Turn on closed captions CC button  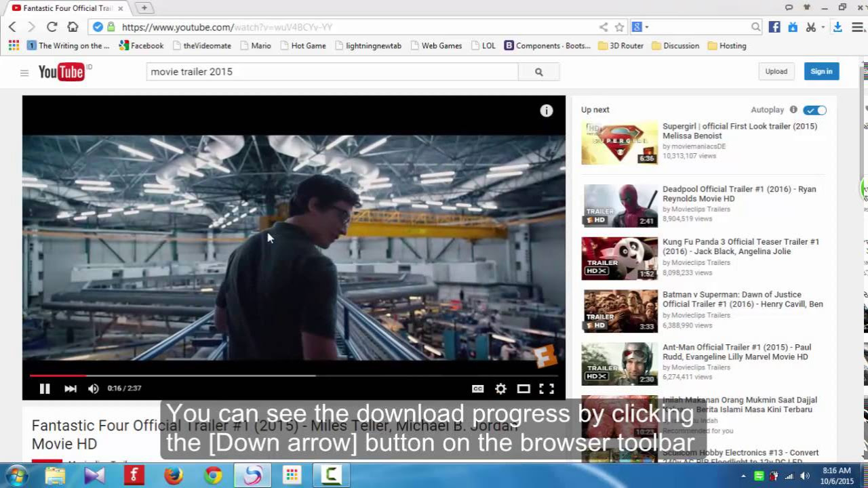click(478, 388)
